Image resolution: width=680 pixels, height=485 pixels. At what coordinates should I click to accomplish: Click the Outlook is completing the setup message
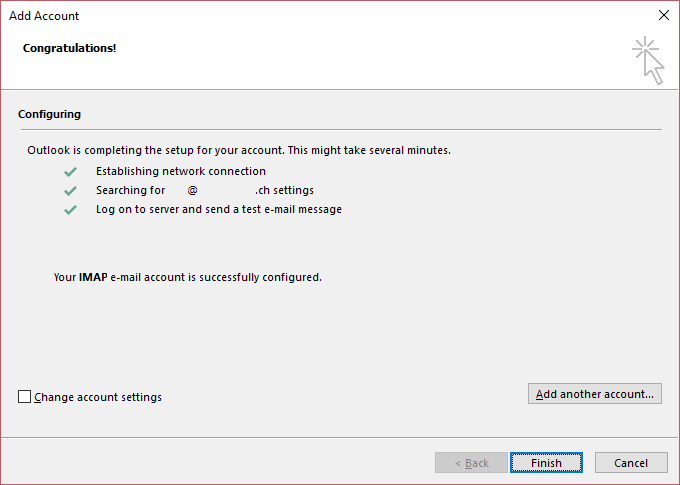point(239,150)
